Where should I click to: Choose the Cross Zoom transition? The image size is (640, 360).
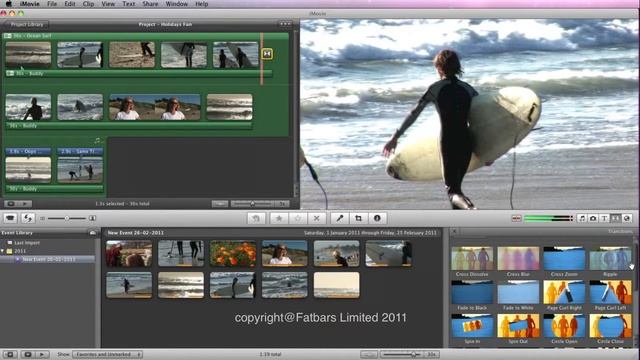click(564, 262)
